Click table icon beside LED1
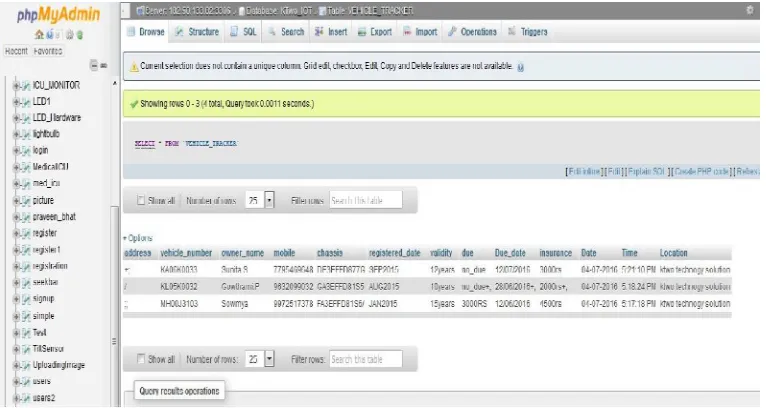 [26, 102]
